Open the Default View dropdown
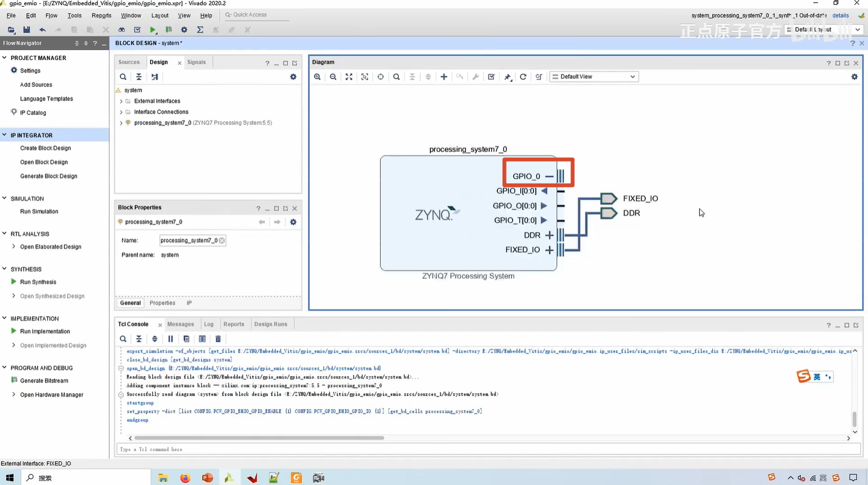Image resolution: width=868 pixels, height=485 pixels. [594, 77]
